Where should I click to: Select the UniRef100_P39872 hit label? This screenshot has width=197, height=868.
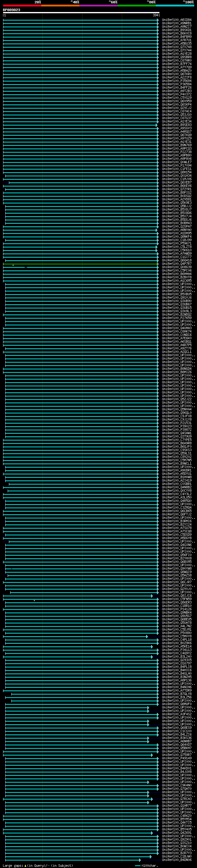coord(177,430)
